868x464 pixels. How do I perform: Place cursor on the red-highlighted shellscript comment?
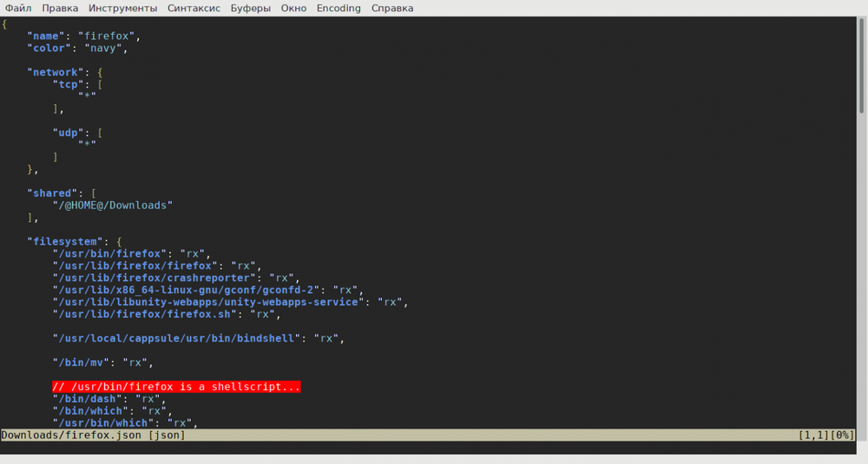pos(175,387)
